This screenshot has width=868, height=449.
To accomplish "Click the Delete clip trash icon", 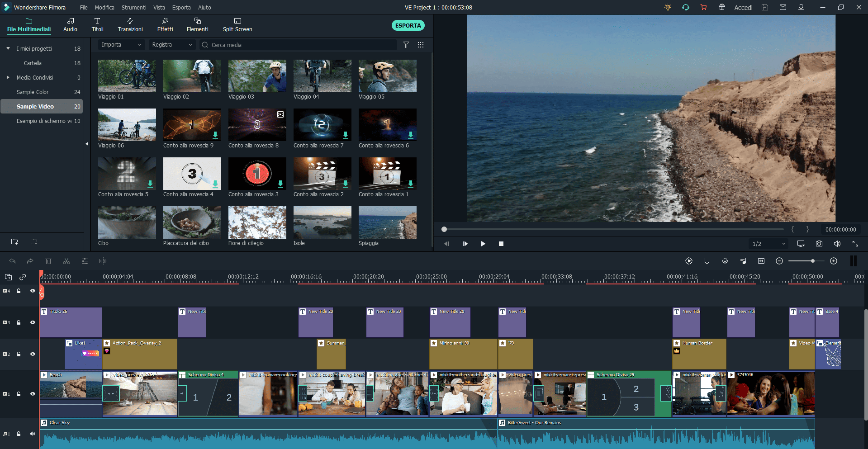I will (48, 261).
